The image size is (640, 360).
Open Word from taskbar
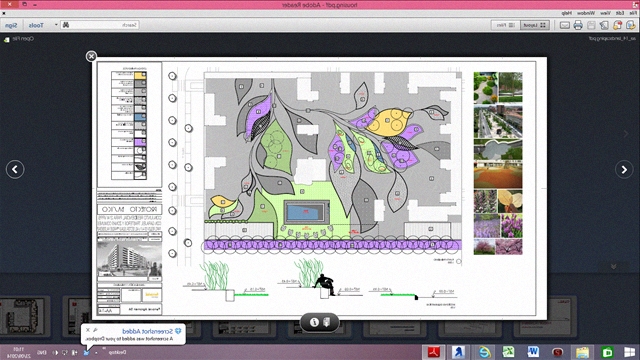533,352
